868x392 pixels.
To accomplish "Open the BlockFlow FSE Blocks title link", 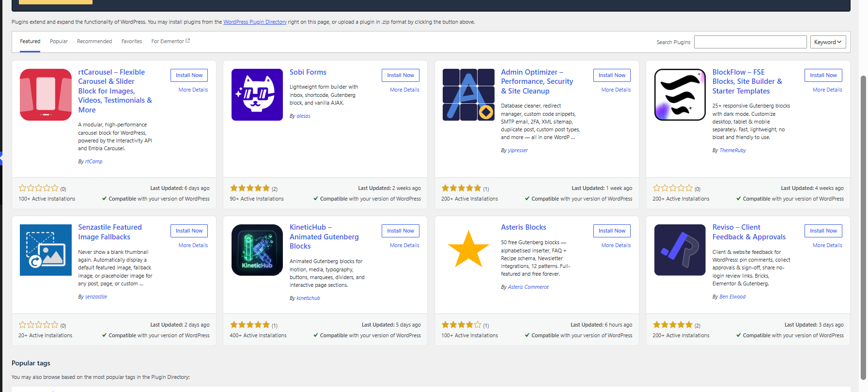I will (747, 81).
